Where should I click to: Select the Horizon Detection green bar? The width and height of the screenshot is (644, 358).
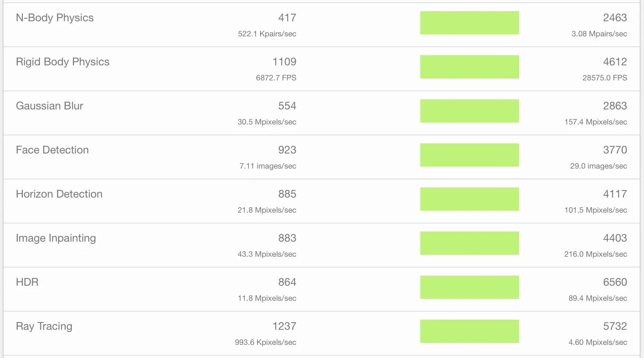[x=470, y=199]
